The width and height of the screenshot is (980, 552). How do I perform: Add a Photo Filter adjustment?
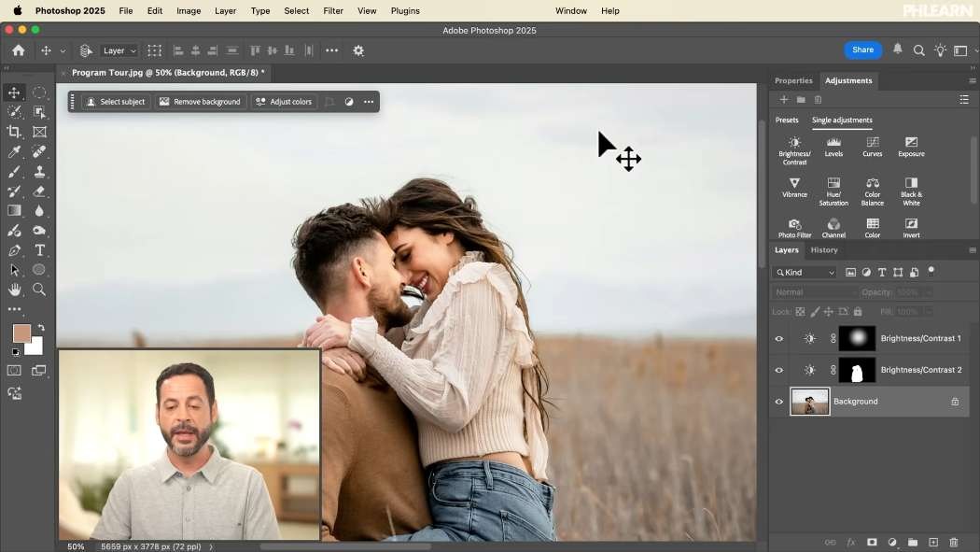click(794, 228)
